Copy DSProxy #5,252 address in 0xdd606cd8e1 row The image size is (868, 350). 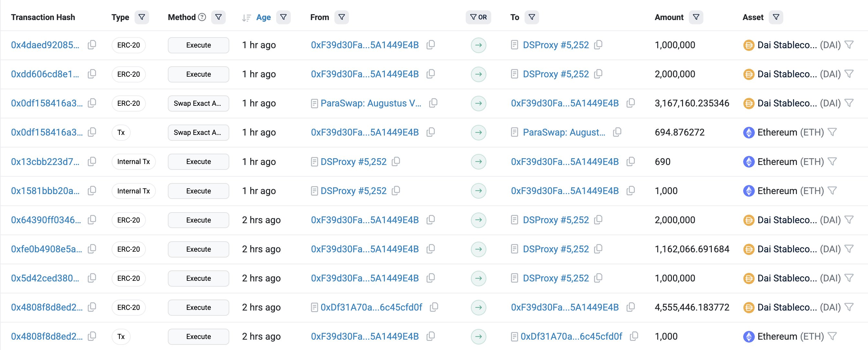tap(598, 74)
